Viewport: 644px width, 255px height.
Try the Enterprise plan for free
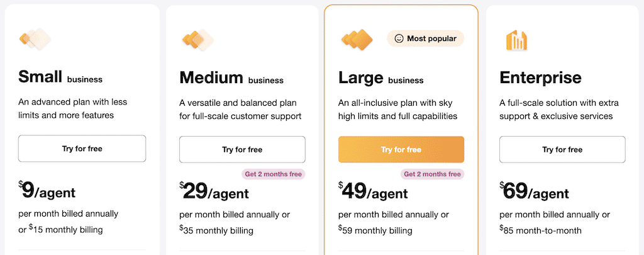point(562,149)
